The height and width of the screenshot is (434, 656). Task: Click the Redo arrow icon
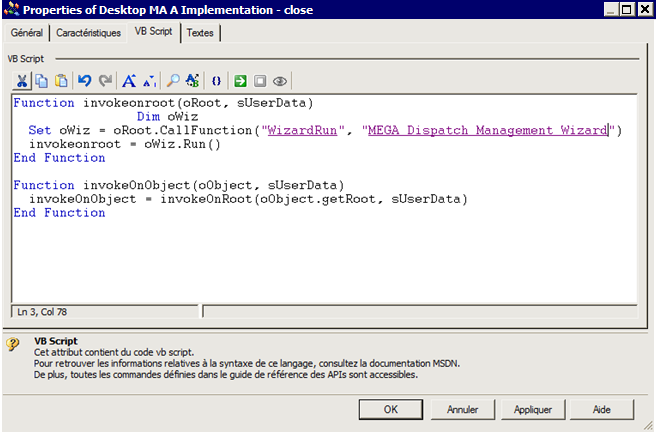(x=105, y=81)
